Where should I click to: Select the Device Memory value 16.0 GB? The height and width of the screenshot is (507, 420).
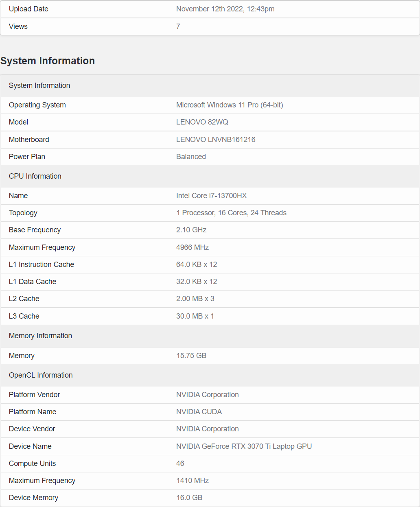point(189,497)
